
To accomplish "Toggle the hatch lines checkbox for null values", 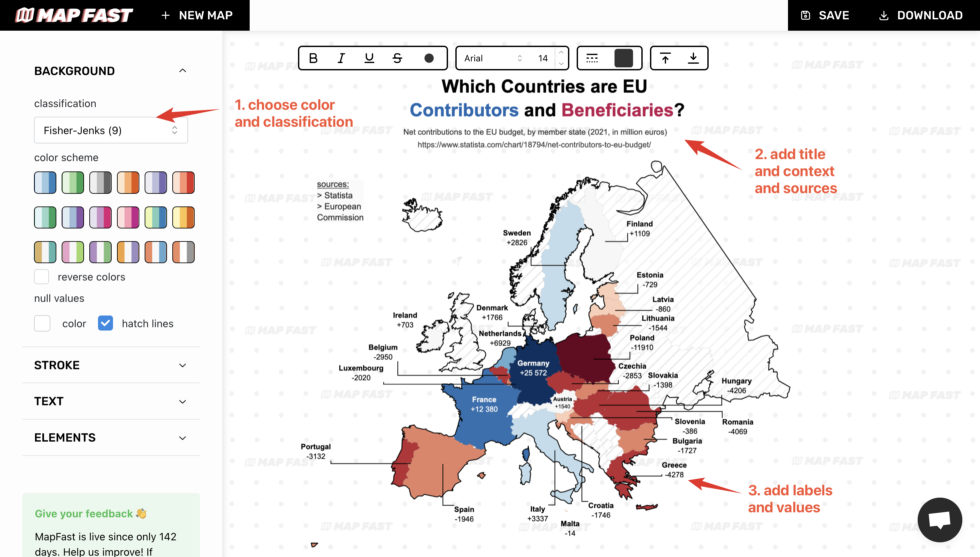I will tap(105, 323).
